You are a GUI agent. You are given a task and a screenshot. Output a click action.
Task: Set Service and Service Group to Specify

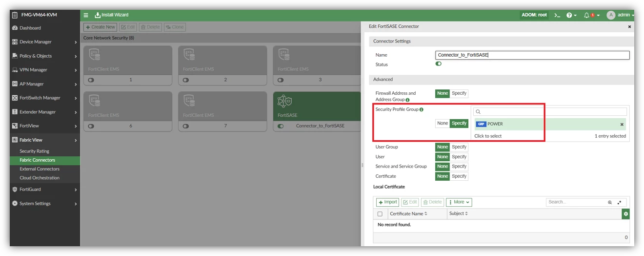(459, 167)
